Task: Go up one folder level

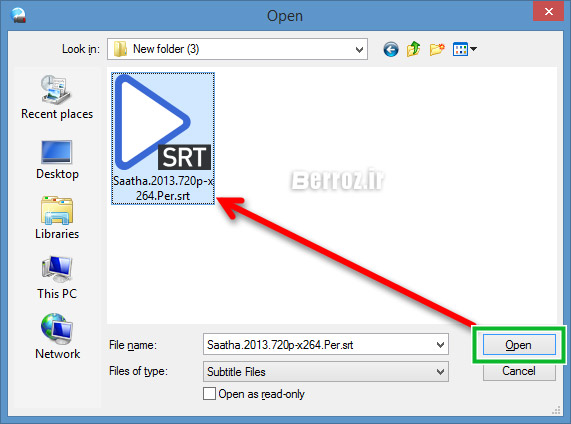Action: click(413, 49)
